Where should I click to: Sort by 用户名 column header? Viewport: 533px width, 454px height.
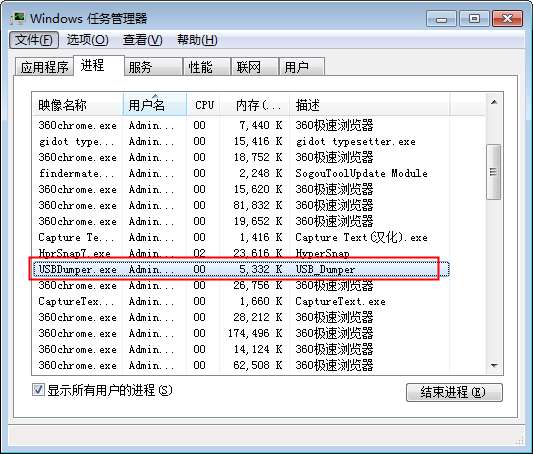coord(155,105)
